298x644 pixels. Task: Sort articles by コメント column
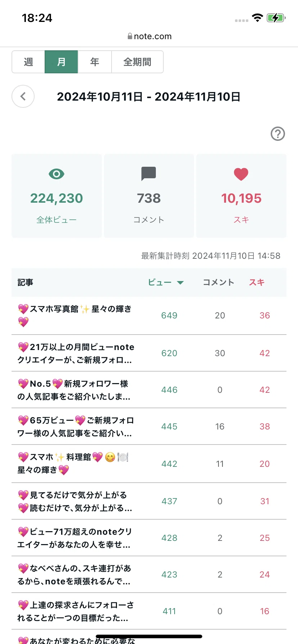point(218,282)
